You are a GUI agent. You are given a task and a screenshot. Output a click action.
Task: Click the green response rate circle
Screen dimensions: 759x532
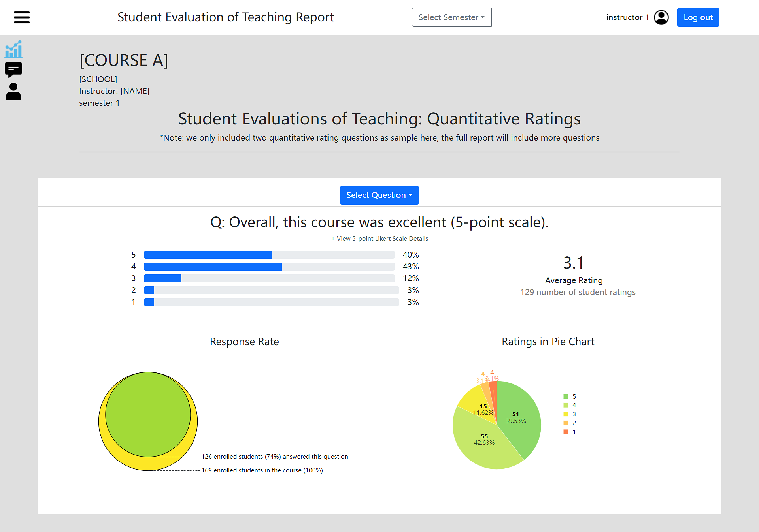(148, 414)
